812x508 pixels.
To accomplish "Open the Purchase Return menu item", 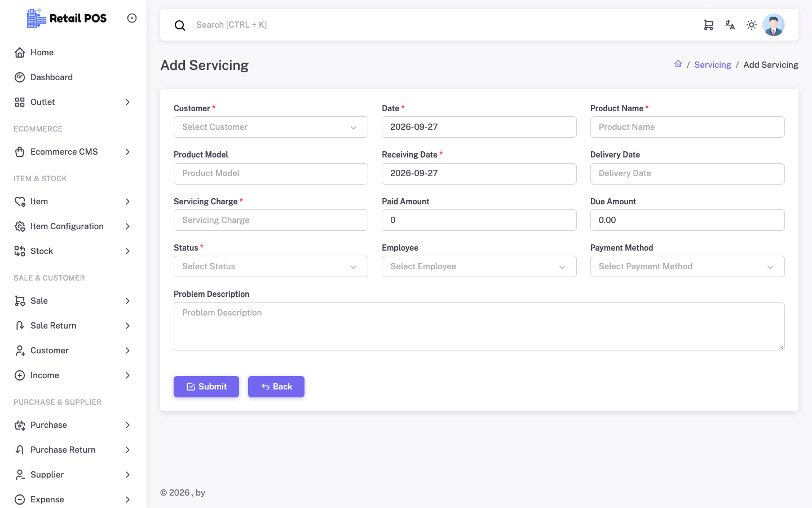I will [73, 450].
